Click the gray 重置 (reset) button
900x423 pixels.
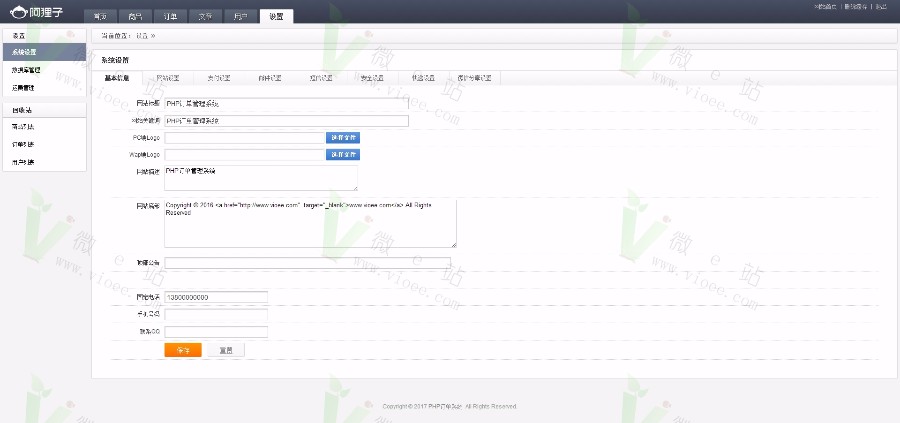click(x=226, y=350)
